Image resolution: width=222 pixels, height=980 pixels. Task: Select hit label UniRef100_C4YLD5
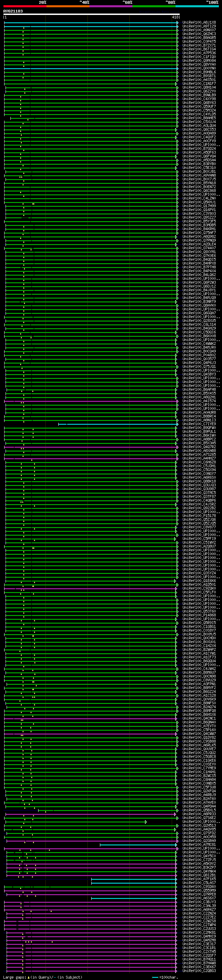(x=199, y=114)
